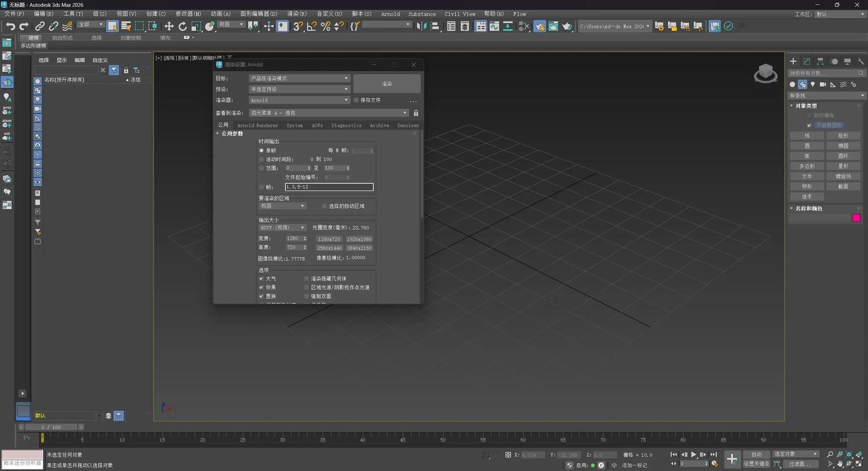
Task: Lock the render view with padlock icon
Action: [416, 113]
